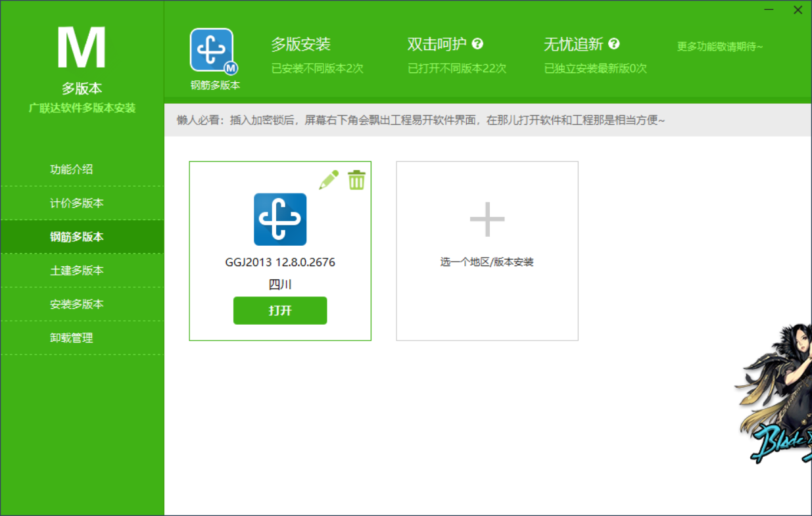The height and width of the screenshot is (516, 812).
Task: Click the pencil edit icon on GGJ2013 card
Action: coord(329,179)
